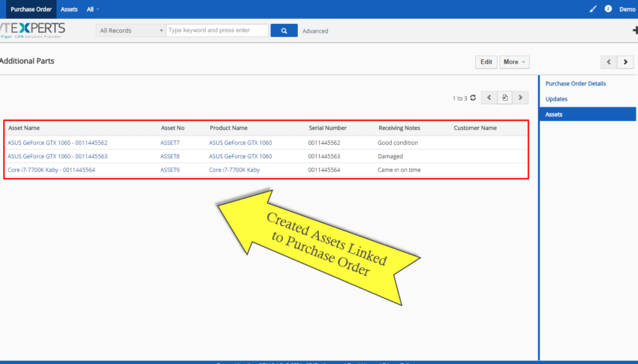The width and height of the screenshot is (638, 364).
Task: Open asset Core i7-7700K Kaby - 0011445564
Action: pyautogui.click(x=51, y=170)
